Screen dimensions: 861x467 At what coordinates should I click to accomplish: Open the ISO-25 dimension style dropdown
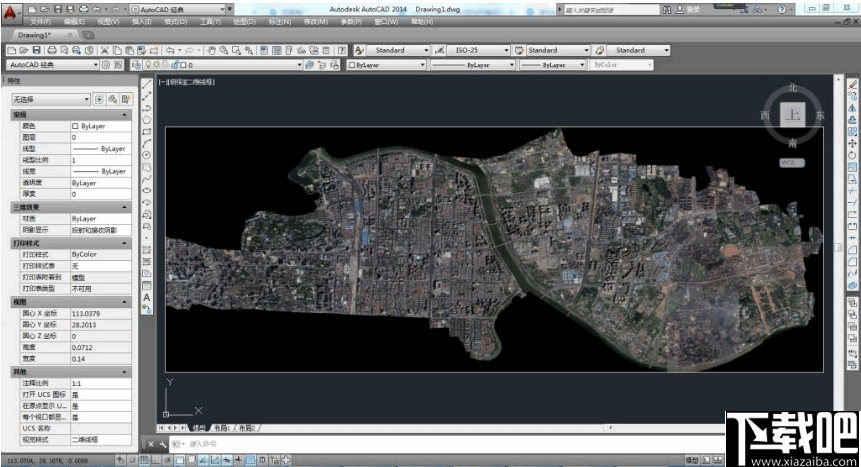click(x=470, y=50)
